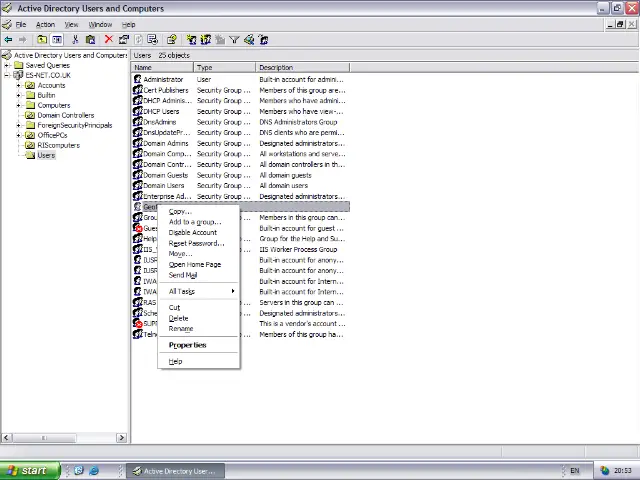The width and height of the screenshot is (640, 480).
Task: Sort by the Description column header
Action: coord(303,67)
